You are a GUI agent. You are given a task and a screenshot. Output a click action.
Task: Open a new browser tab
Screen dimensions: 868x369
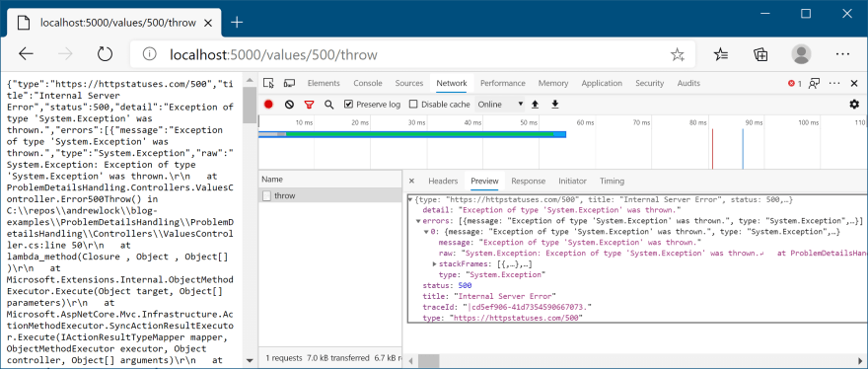coord(237,23)
